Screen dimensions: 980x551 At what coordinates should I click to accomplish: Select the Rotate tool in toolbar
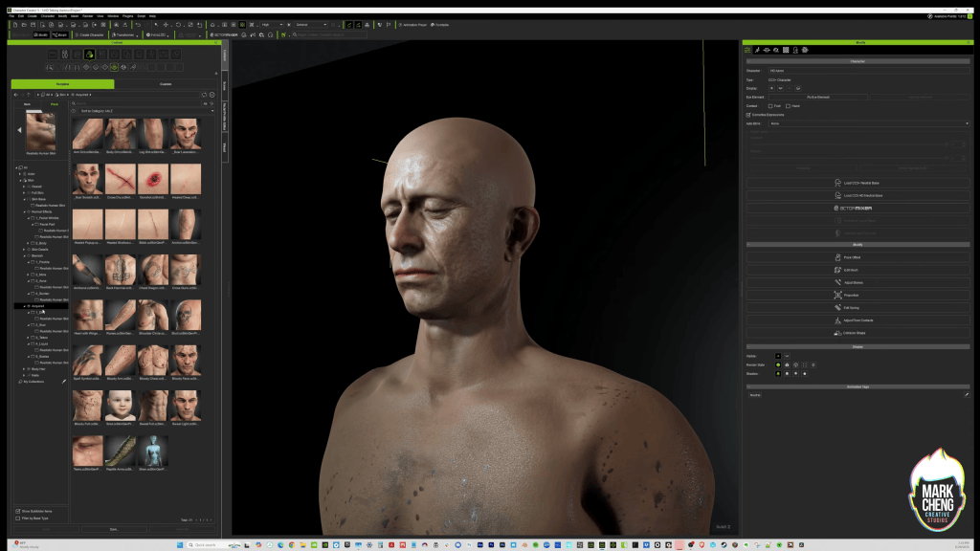click(178, 25)
